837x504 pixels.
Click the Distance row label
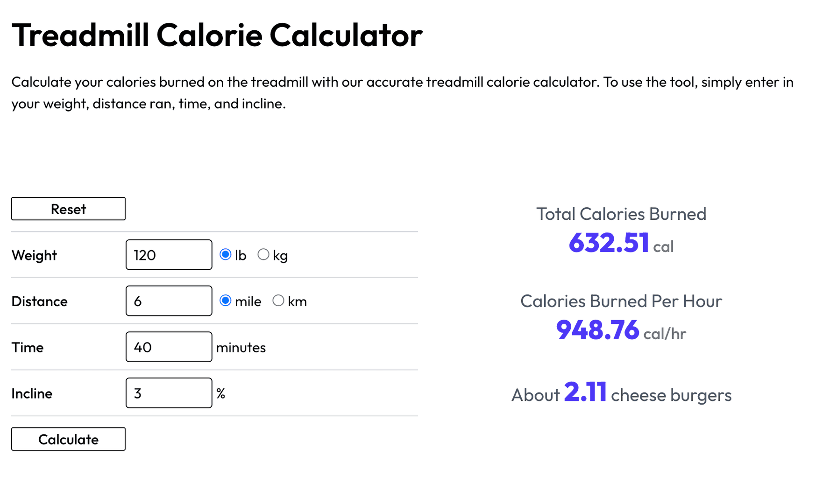coord(39,301)
